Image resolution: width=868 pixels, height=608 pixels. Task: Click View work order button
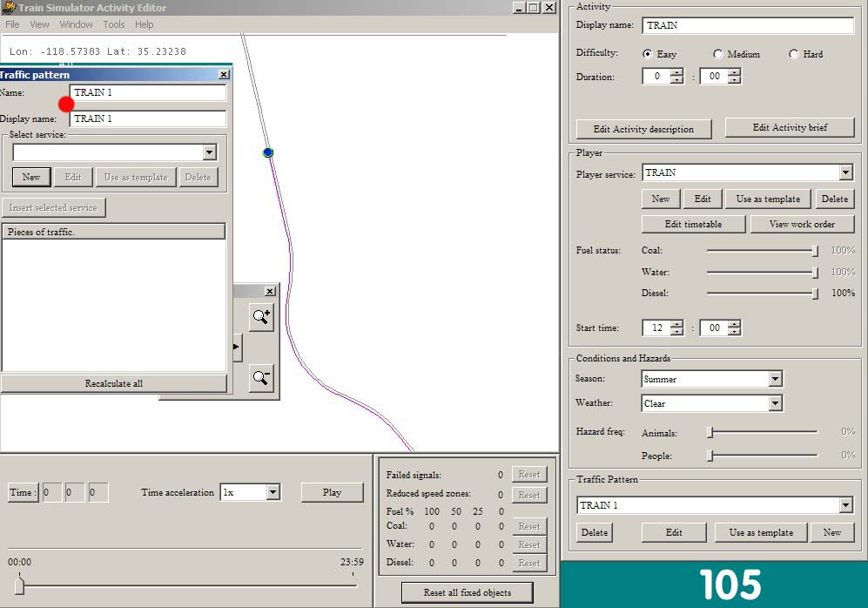(x=802, y=224)
